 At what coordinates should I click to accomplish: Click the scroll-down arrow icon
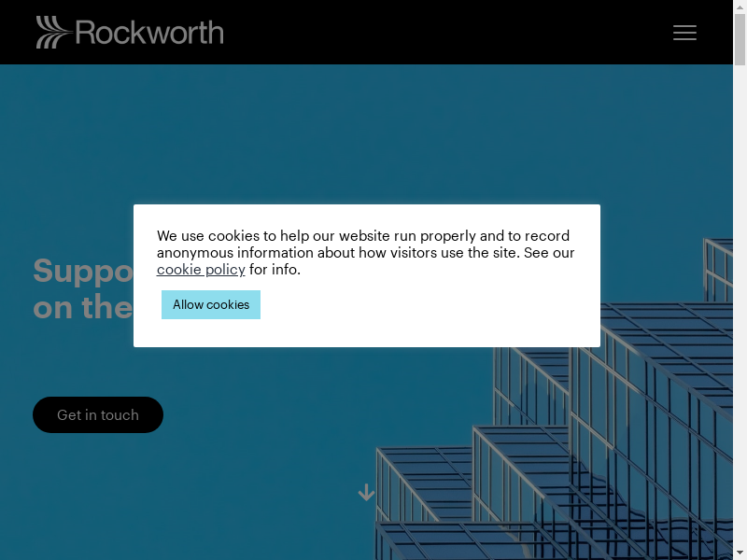point(366,492)
